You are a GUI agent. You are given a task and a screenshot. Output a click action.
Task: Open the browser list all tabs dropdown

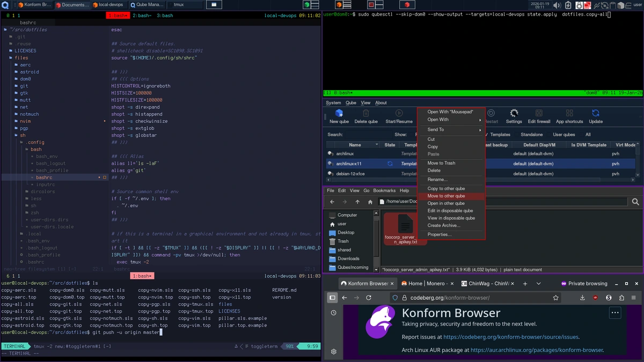tap(538, 283)
